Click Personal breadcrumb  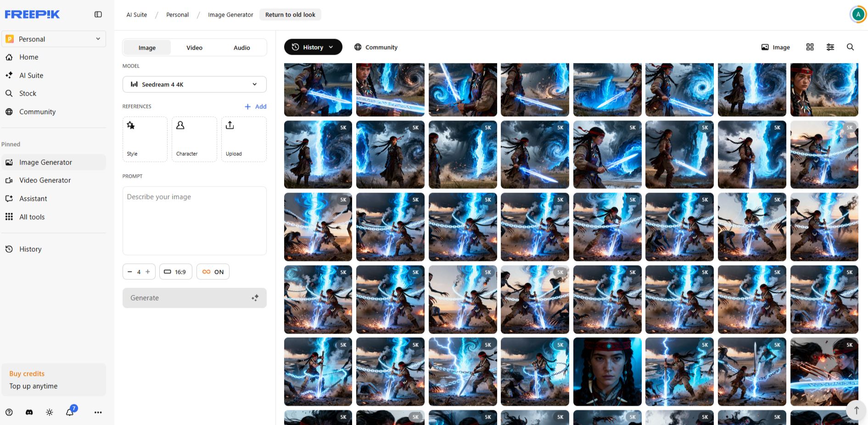178,15
